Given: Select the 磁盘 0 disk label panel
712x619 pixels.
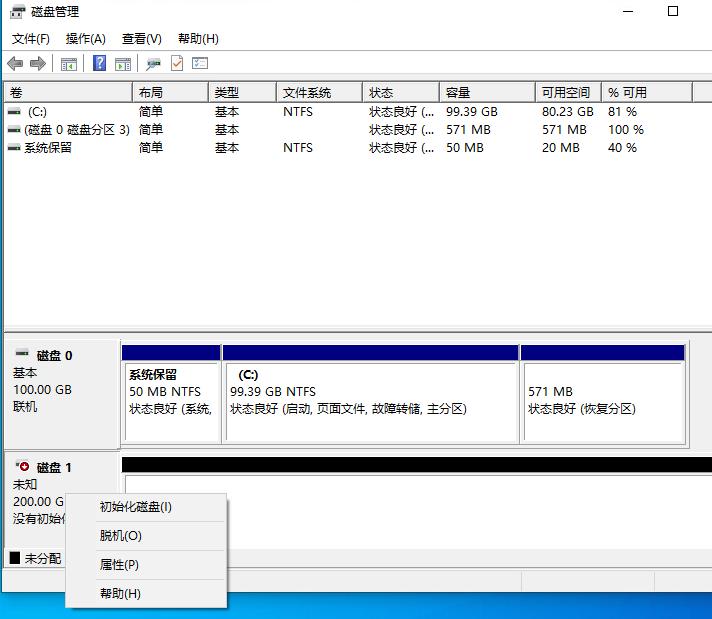Looking at the screenshot, I should point(62,393).
